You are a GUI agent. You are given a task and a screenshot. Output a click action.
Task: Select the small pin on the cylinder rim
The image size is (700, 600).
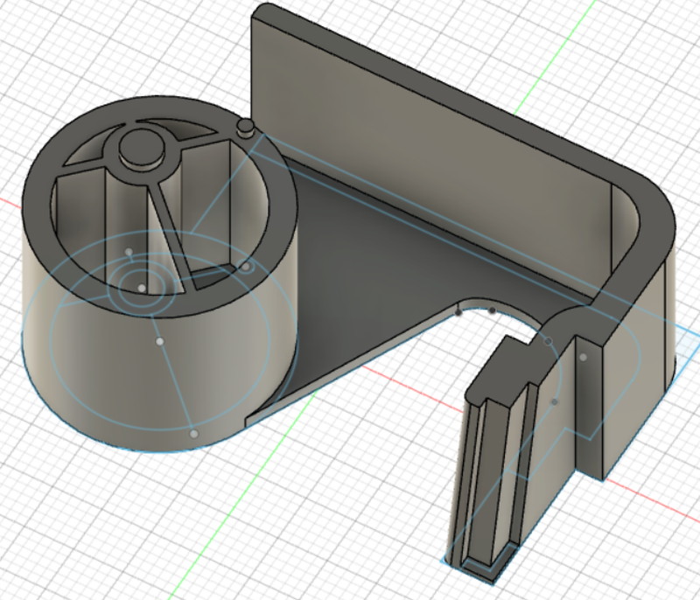pos(245,127)
